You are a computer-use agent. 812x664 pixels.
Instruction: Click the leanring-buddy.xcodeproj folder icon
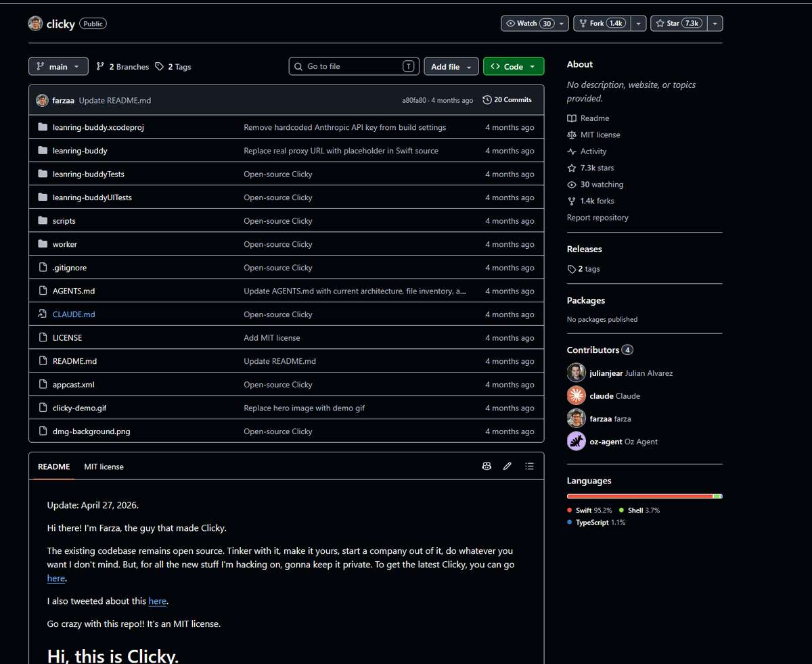(x=43, y=127)
